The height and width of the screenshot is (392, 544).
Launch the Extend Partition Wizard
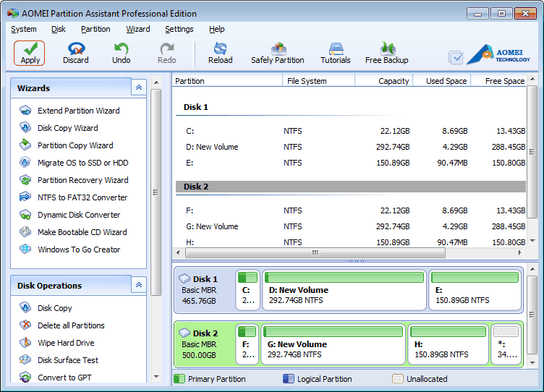point(78,111)
